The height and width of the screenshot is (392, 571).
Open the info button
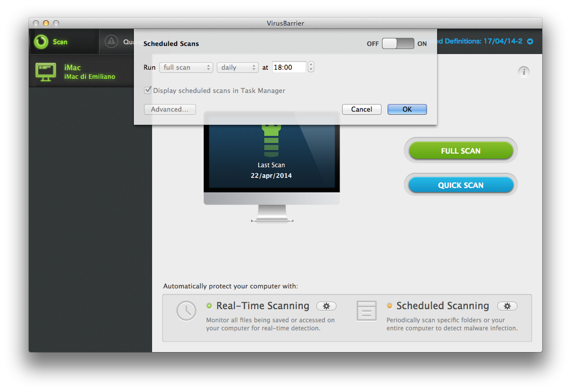pyautogui.click(x=524, y=72)
